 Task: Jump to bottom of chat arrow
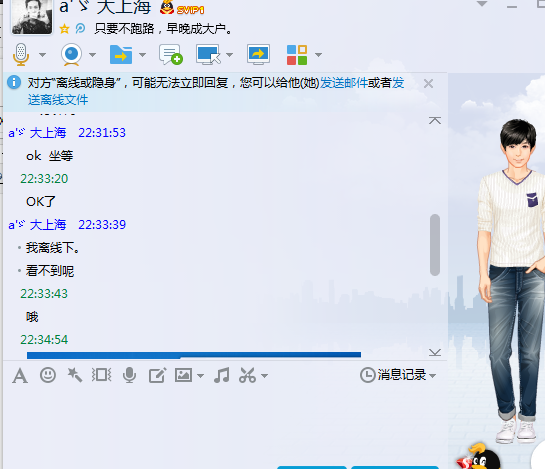[435, 353]
